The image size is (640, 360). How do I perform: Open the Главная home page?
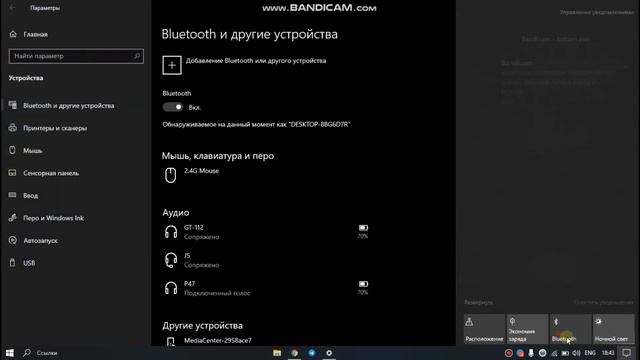29,34
